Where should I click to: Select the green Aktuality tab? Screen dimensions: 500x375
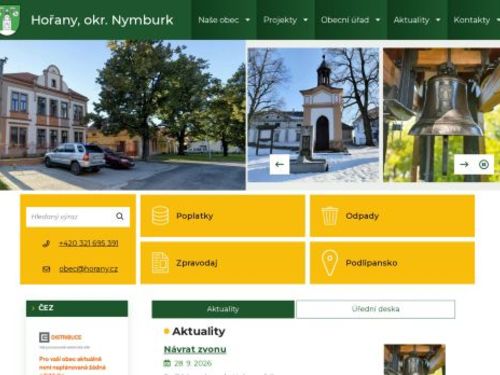click(223, 309)
